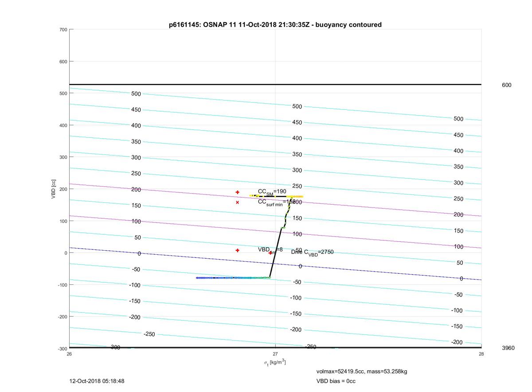The width and height of the screenshot is (532, 392).
Task: Select the 'CC surf min' annotation
Action: point(277,202)
